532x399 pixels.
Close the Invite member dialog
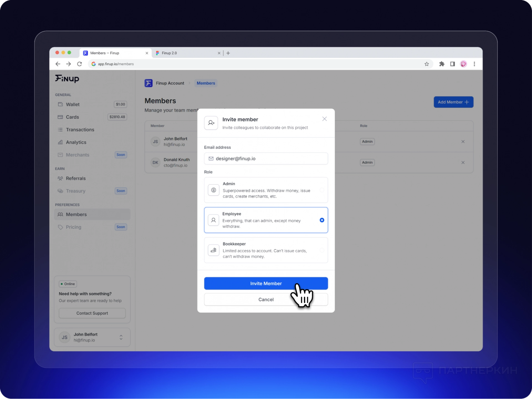click(x=324, y=119)
